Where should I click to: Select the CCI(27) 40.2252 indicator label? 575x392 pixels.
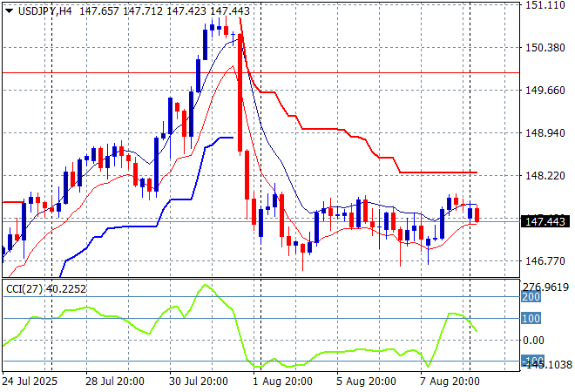[x=46, y=289]
